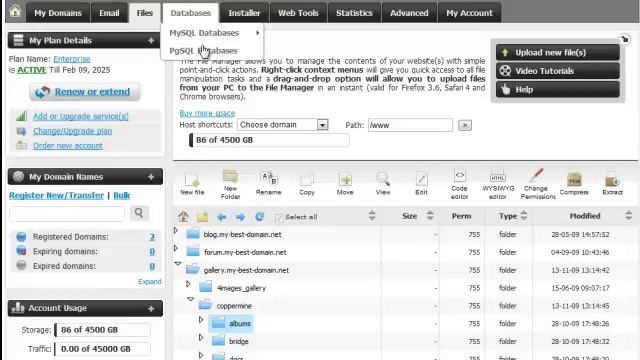Open Add or Upgrade service(s) link
The image size is (640, 360).
(81, 116)
